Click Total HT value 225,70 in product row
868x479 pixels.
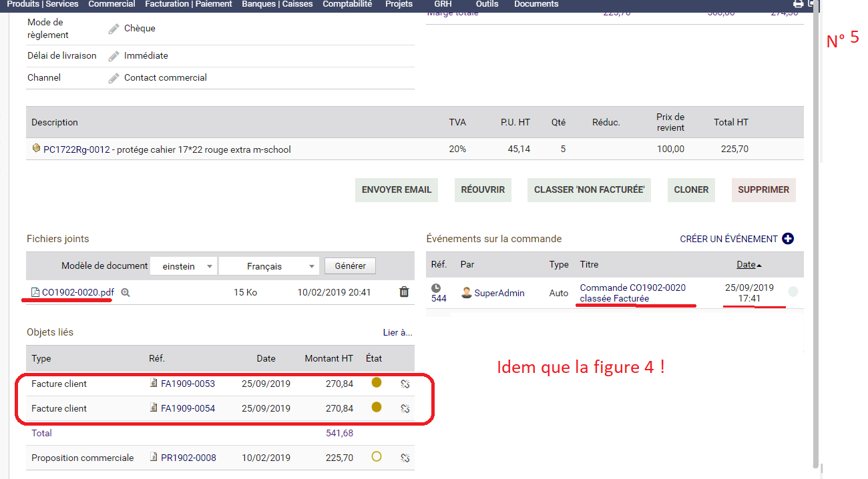[734, 149]
